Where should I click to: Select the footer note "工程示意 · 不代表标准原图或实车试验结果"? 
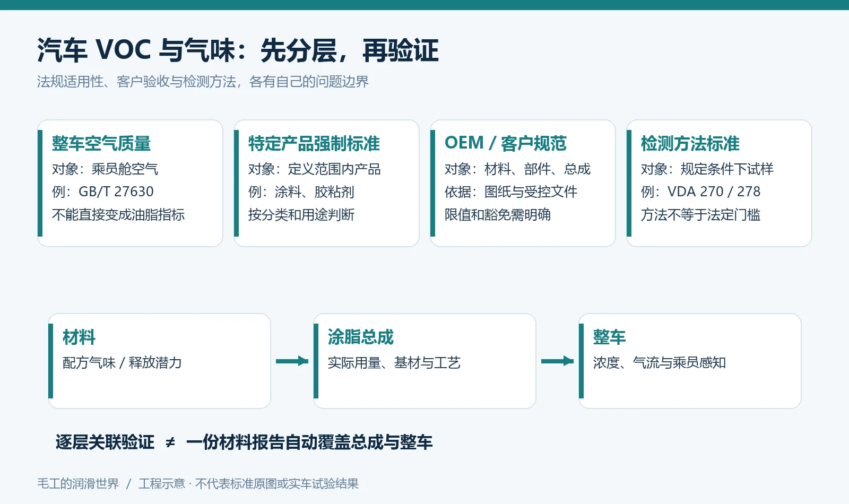pos(249,484)
